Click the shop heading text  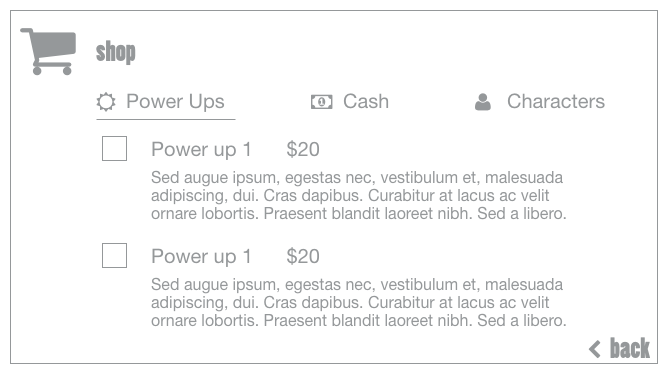(x=116, y=52)
